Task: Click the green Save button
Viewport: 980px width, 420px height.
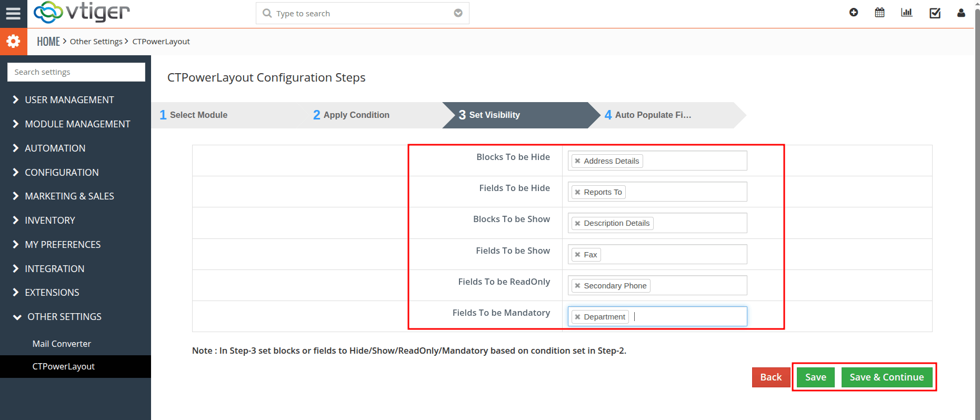Action: (816, 377)
